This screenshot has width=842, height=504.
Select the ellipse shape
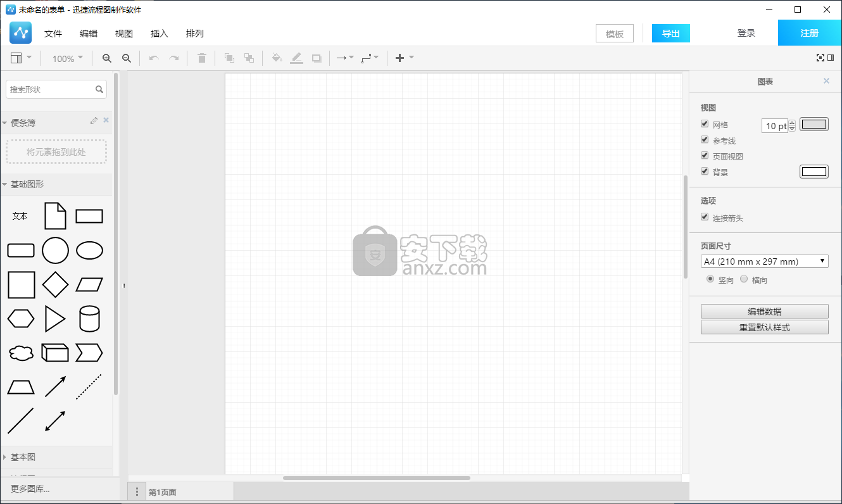89,251
